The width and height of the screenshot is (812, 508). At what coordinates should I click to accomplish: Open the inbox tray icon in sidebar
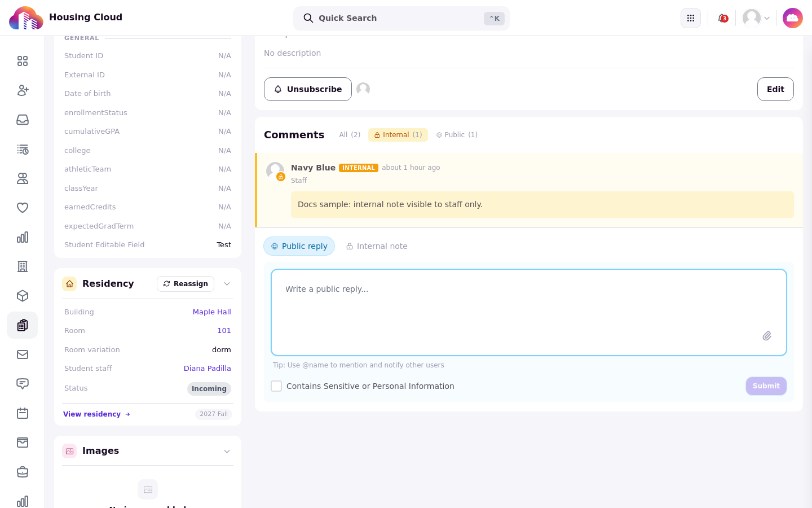23,120
